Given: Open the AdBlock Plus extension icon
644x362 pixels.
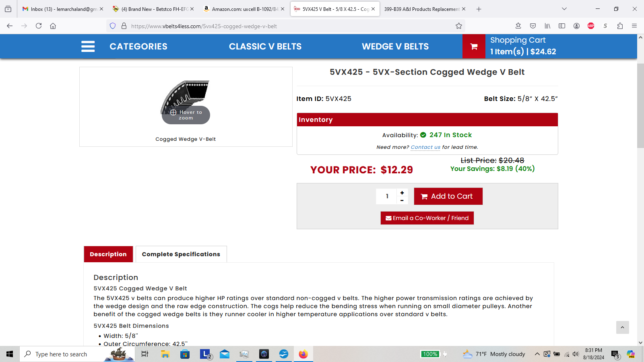Looking at the screenshot, I should 591,26.
